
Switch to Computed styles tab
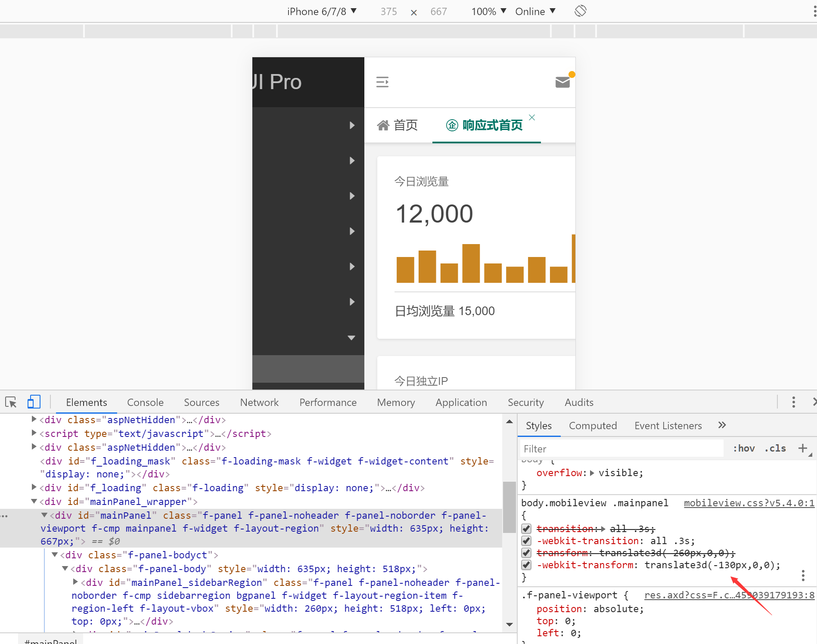593,425
